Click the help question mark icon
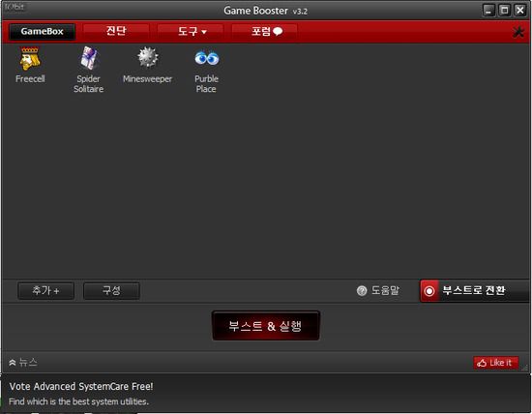Image resolution: width=532 pixels, height=414 pixels. pos(362,291)
